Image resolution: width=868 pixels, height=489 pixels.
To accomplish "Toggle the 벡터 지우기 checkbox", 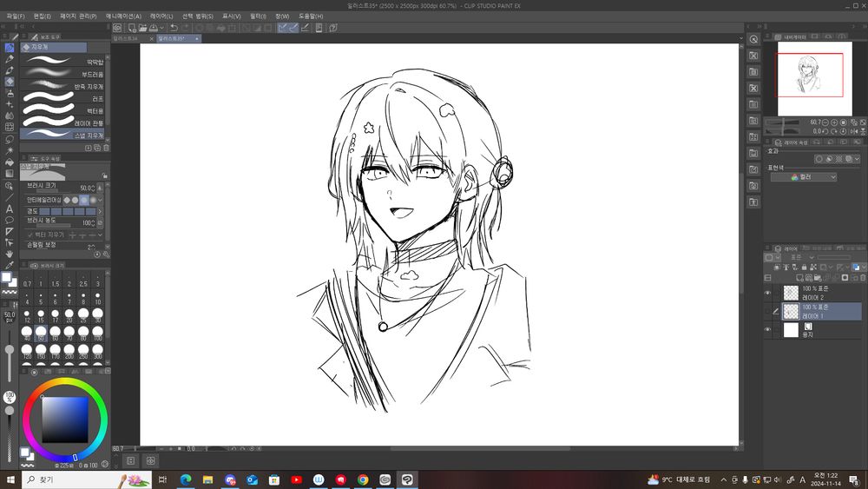I will click(30, 235).
